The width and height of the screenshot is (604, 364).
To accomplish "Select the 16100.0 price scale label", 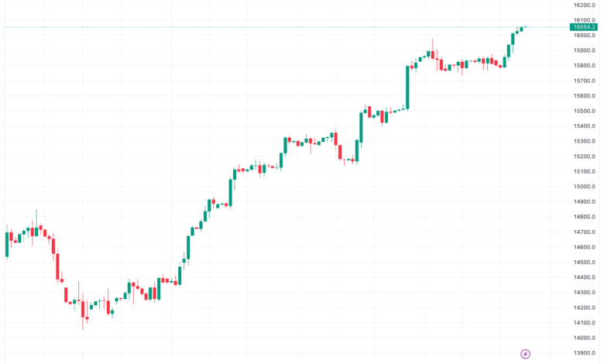I will click(x=585, y=20).
